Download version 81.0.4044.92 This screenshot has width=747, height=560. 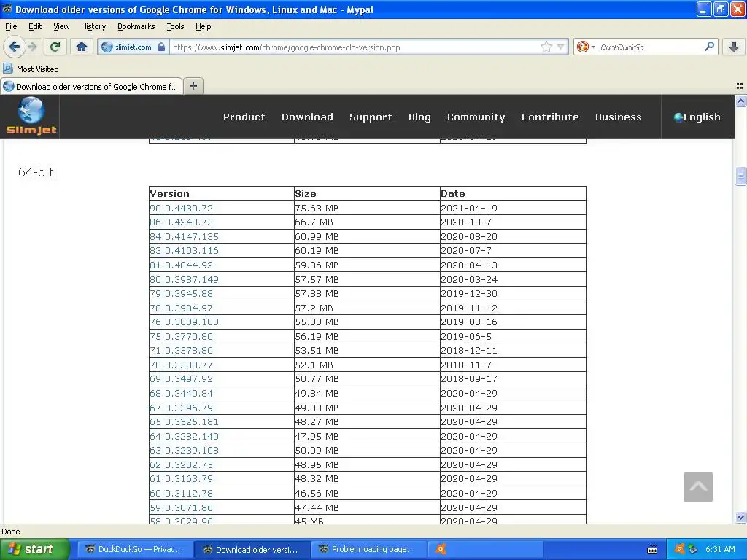pyautogui.click(x=181, y=265)
